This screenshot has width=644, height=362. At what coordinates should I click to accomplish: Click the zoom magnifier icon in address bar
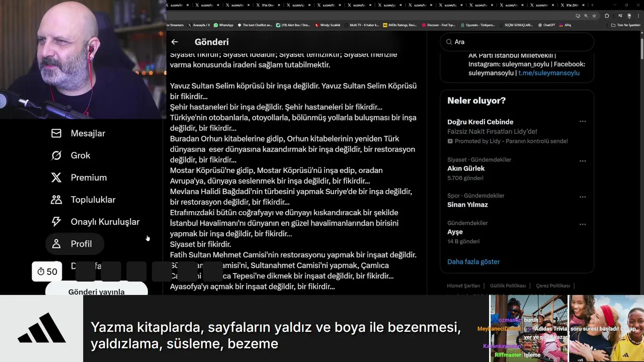point(586,16)
